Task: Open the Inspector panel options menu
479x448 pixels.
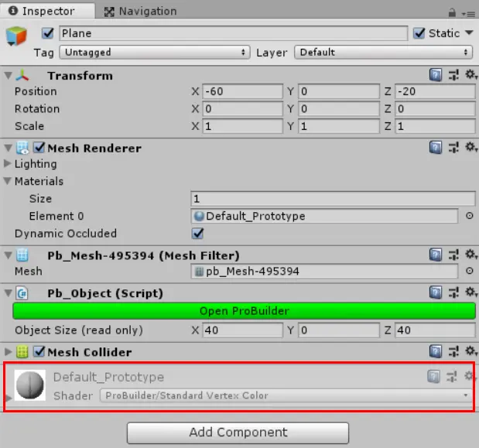Action: click(468, 14)
